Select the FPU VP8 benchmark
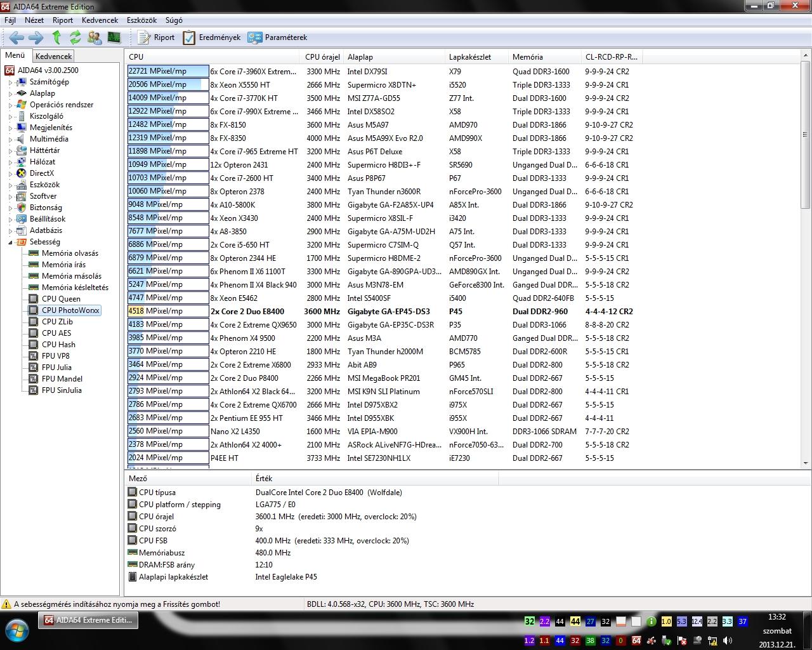The width and height of the screenshot is (812, 650). pos(56,356)
